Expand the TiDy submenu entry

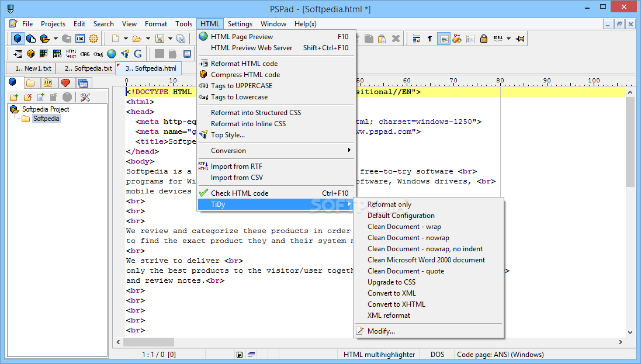[276, 204]
